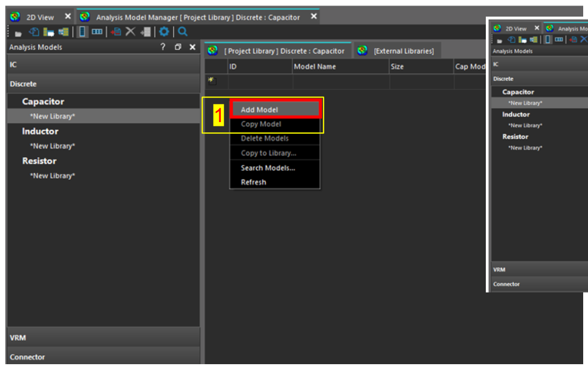
Task: Select the Capacitor tree node in main window
Action: pyautogui.click(x=43, y=101)
